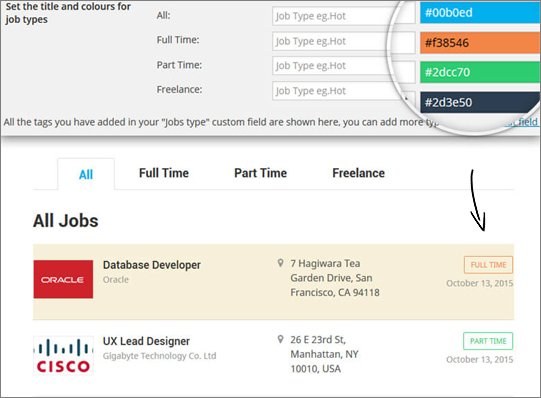Click the Full Time job type title field

[x=343, y=41]
